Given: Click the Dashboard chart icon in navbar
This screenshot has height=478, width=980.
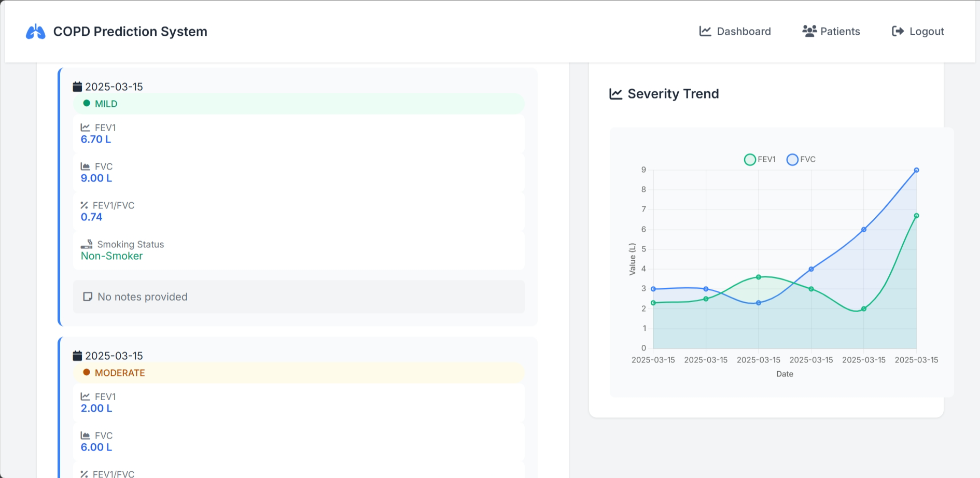Looking at the screenshot, I should point(705,31).
